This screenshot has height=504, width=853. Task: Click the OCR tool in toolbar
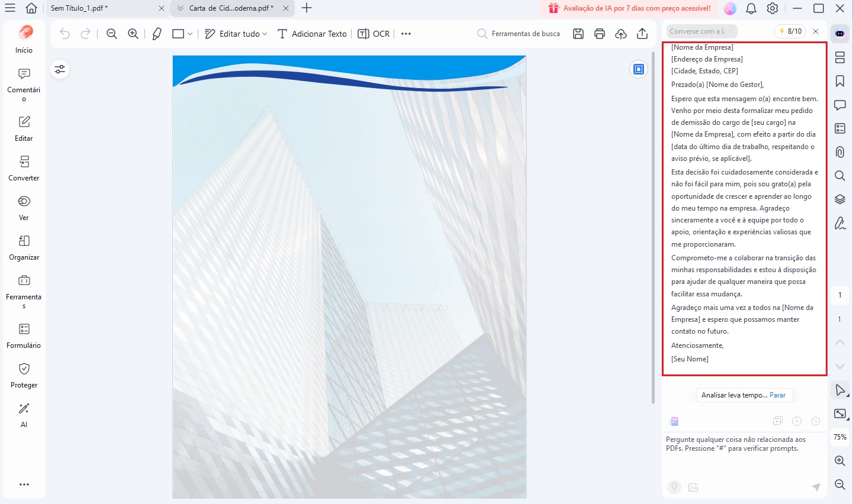tap(374, 34)
